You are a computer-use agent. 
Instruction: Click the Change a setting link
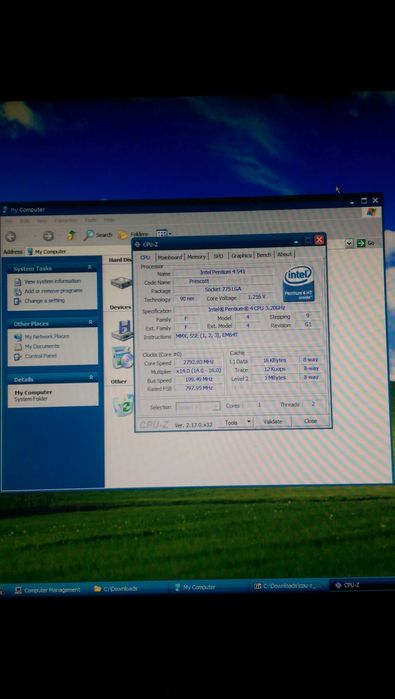[x=44, y=301]
